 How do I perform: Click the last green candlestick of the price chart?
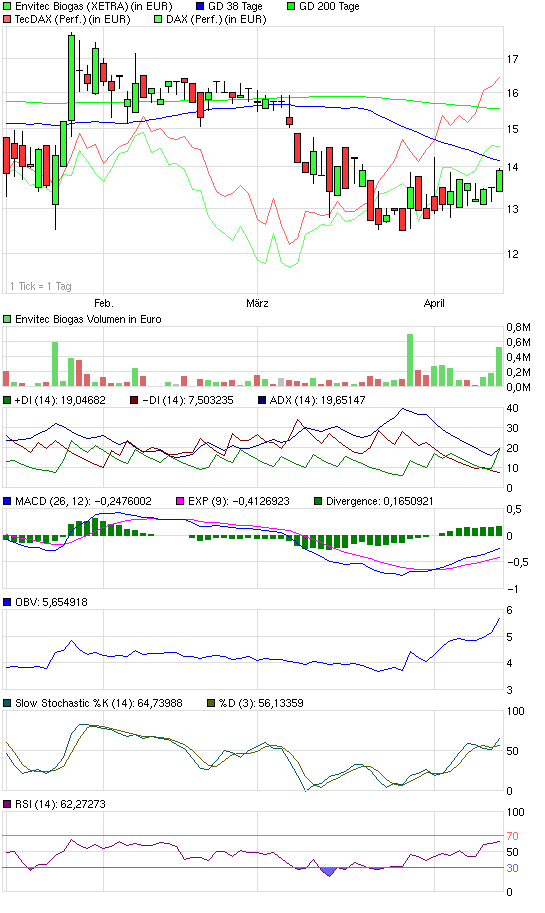click(500, 181)
